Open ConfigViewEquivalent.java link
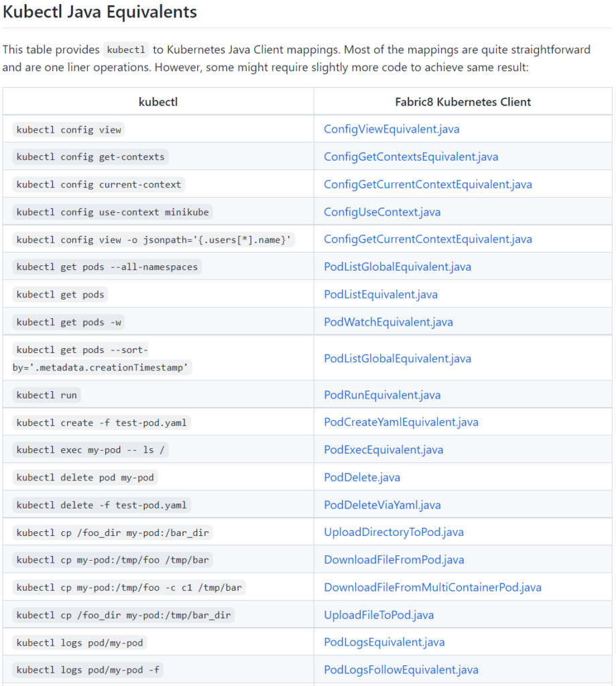Screen dimensions: 616x686 pos(391,129)
